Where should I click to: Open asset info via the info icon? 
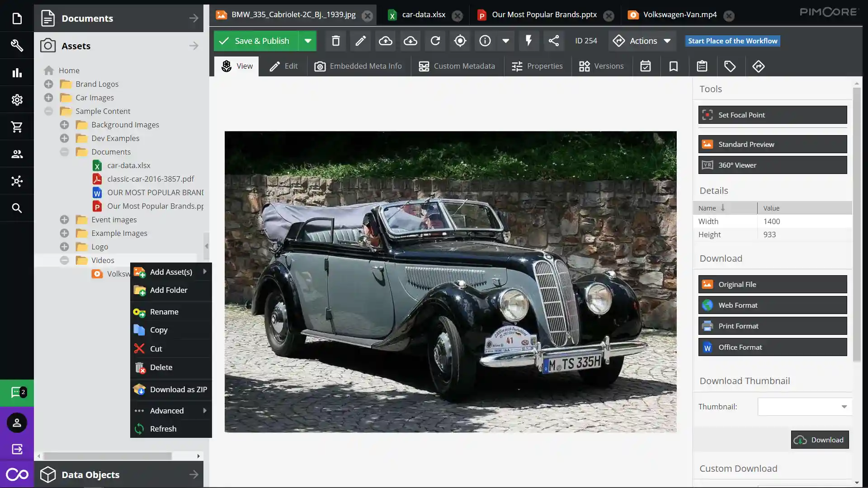pyautogui.click(x=485, y=41)
